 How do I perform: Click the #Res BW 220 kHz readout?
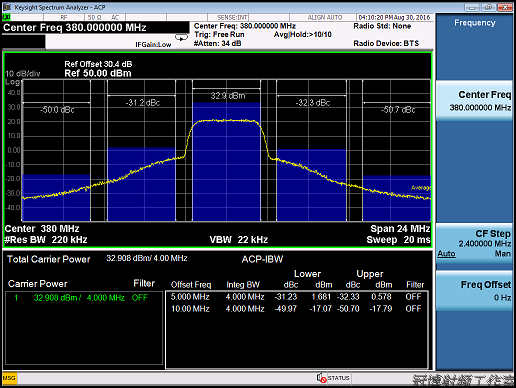pyautogui.click(x=46, y=240)
